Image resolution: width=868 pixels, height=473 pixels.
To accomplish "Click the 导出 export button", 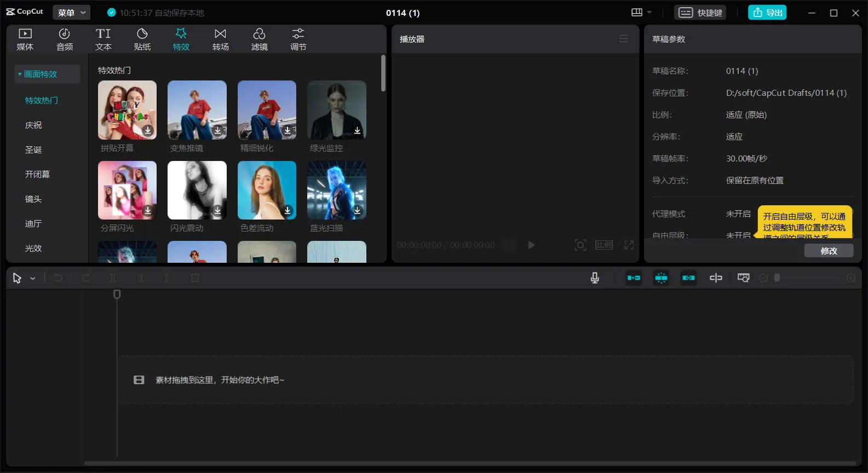I will (767, 13).
